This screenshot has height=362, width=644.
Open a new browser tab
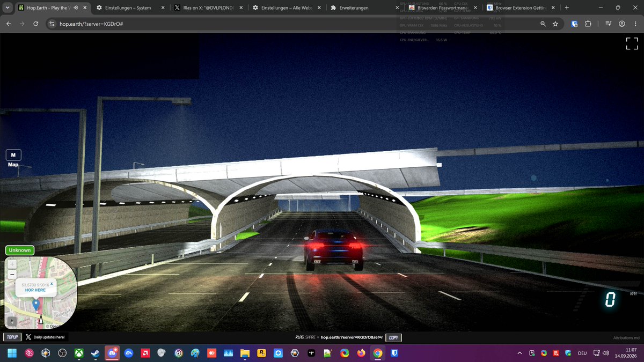click(x=567, y=8)
